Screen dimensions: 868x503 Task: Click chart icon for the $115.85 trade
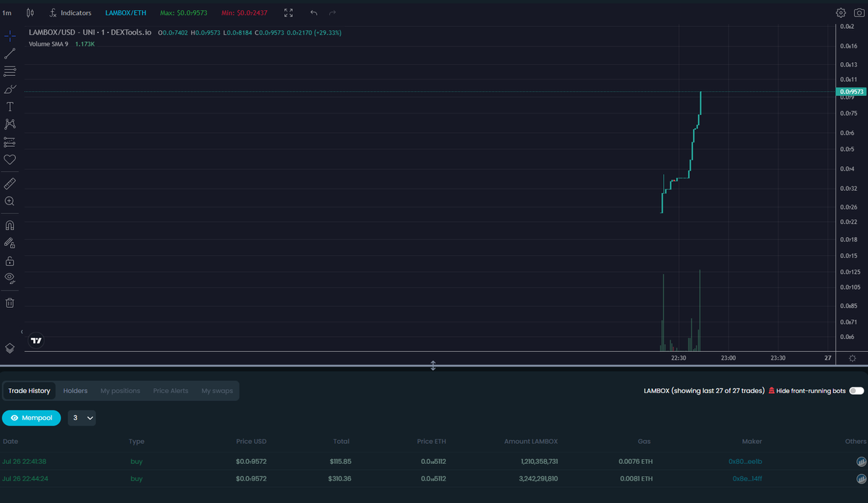coord(861,461)
